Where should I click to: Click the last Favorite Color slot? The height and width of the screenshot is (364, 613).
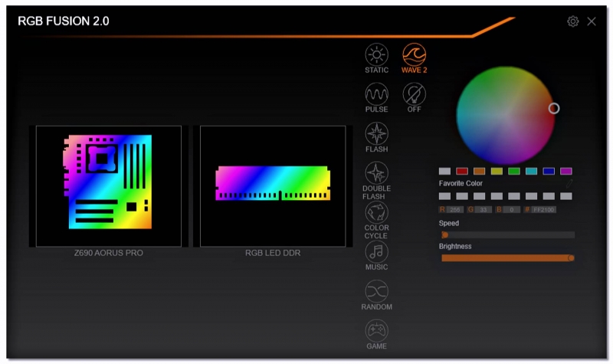point(565,196)
